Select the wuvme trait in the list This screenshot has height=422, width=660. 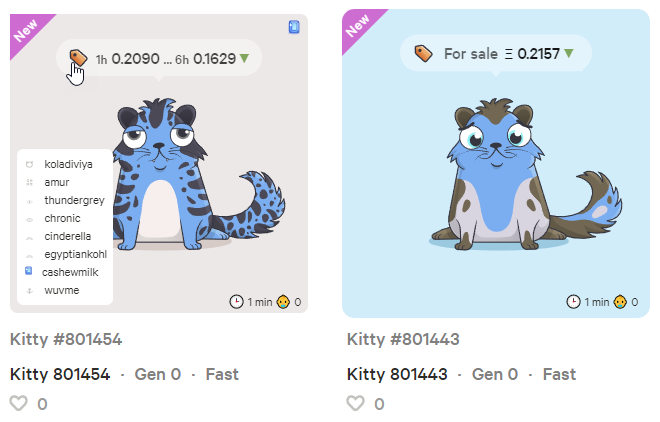(x=60, y=290)
